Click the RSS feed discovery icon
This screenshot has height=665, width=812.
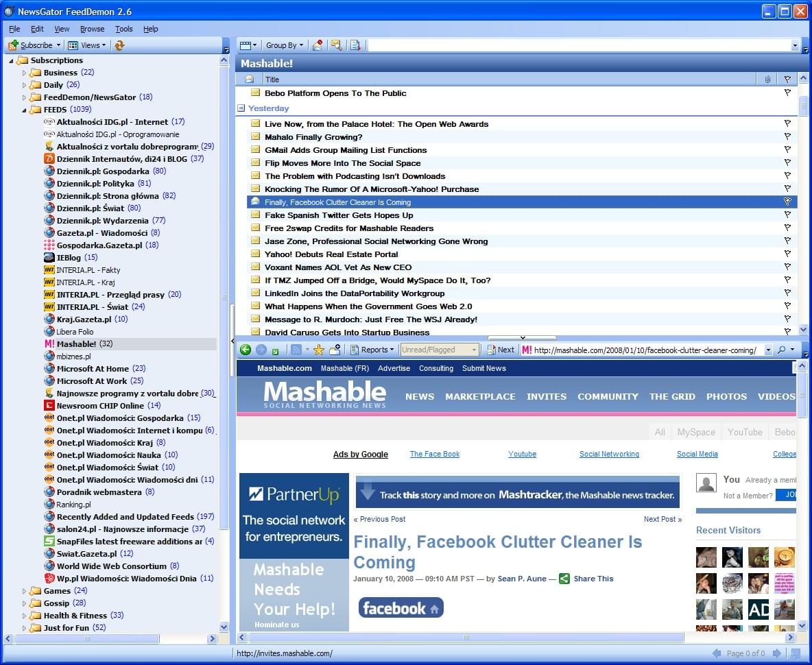[296, 350]
